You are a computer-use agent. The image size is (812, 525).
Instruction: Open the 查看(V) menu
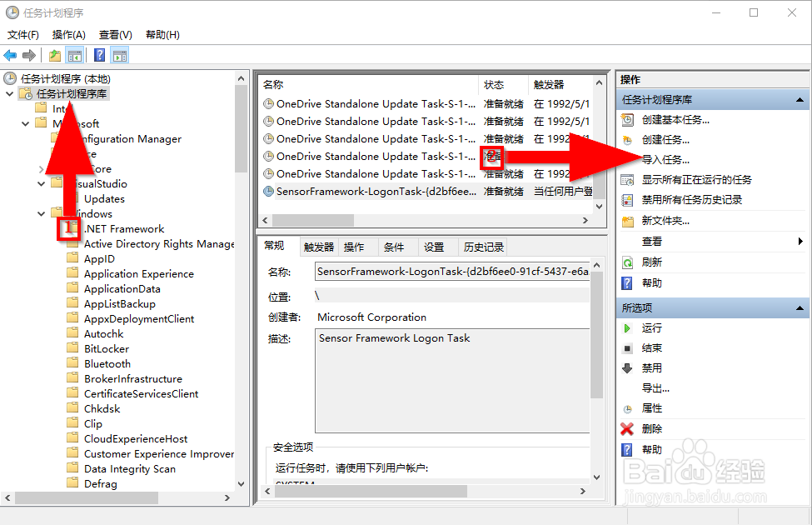(115, 35)
